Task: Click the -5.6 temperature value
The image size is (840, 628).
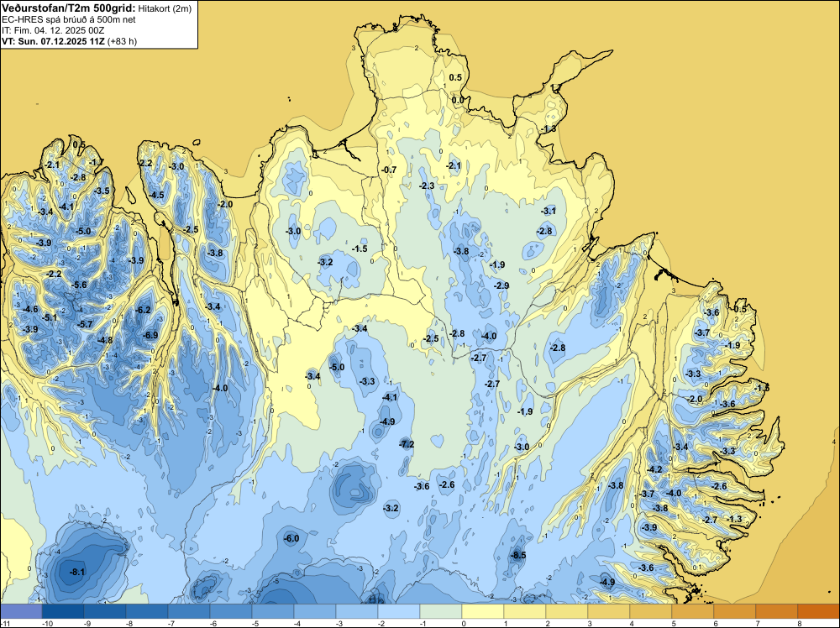Action: point(79,285)
